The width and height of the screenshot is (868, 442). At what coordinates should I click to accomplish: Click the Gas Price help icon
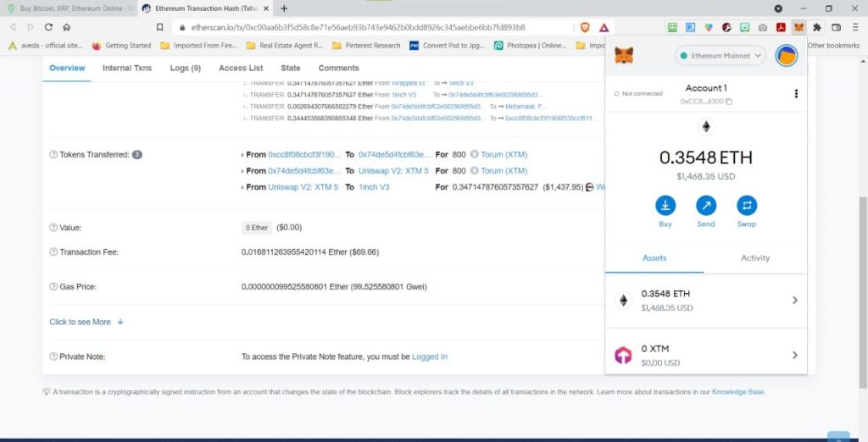53,286
